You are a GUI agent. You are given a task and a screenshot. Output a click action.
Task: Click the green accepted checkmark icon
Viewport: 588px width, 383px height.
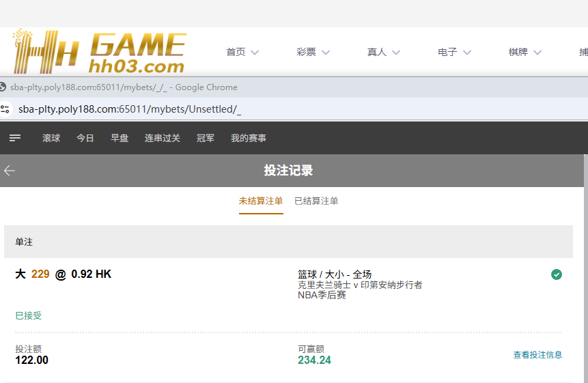click(557, 274)
